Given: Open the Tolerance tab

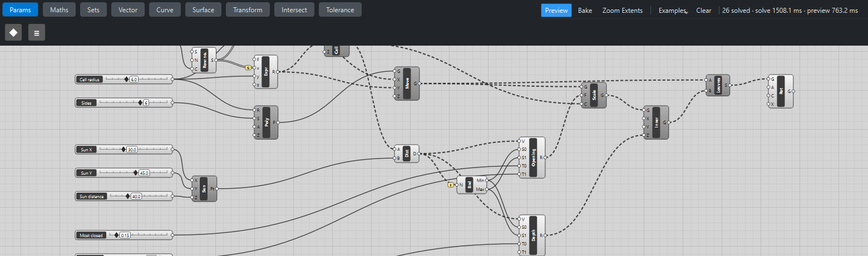Looking at the screenshot, I should (340, 10).
